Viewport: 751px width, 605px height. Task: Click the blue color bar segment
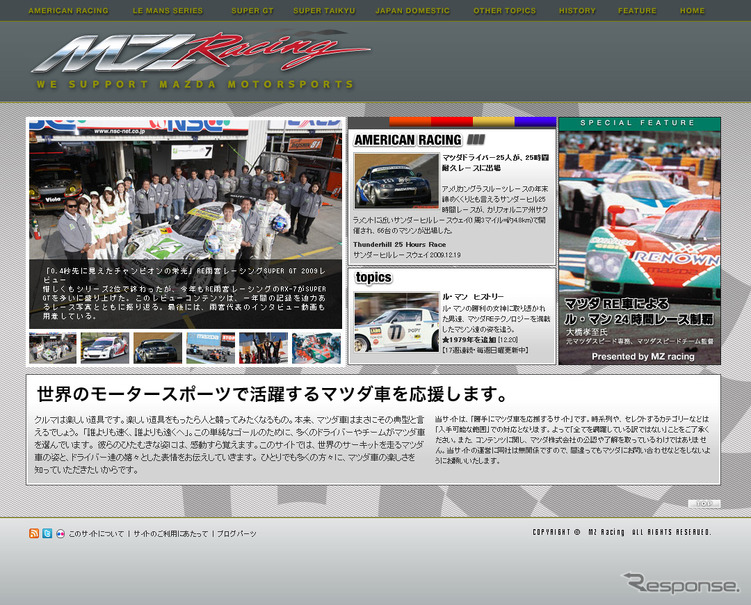pos(535,122)
